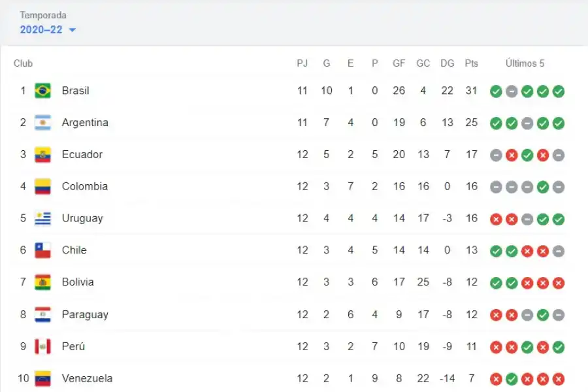The height and width of the screenshot is (392, 588).
Task: Open the Venezuela team link
Action: coord(87,378)
